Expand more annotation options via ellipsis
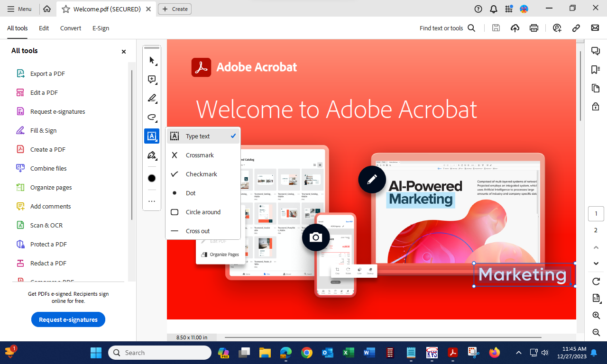The image size is (607, 364). (152, 201)
